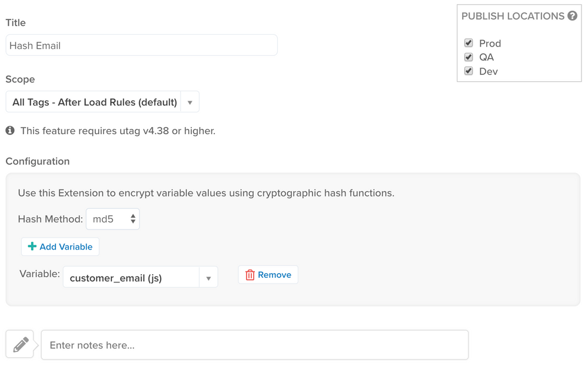
Task: Click the info icon beside utag requirement
Action: point(10,131)
